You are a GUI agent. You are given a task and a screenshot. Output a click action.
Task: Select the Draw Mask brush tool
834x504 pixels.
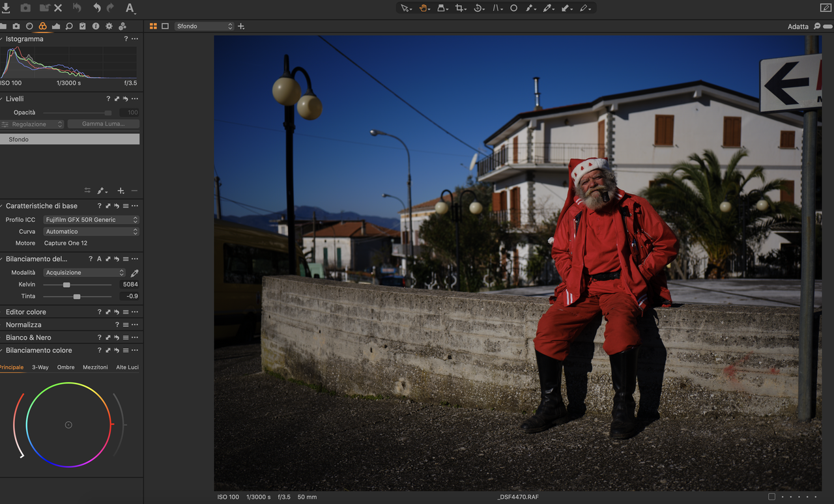point(530,8)
